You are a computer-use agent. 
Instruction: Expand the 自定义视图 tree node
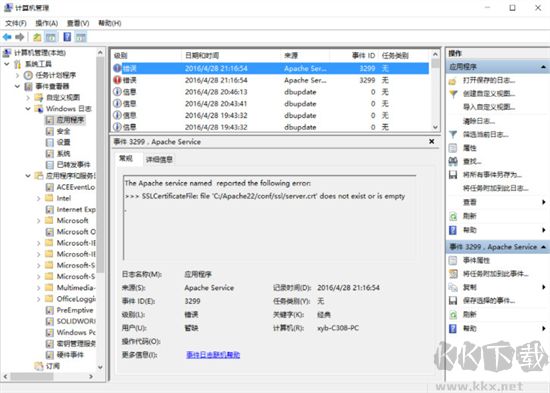pos(28,98)
